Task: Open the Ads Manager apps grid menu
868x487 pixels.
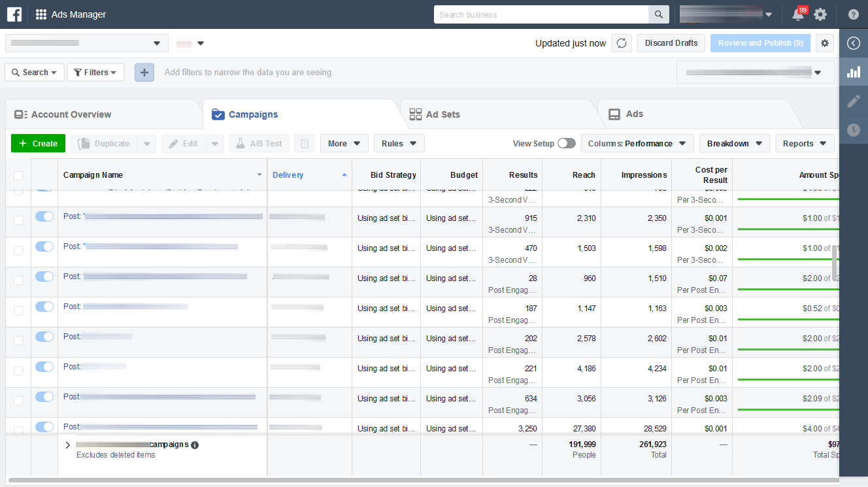Action: (x=41, y=14)
